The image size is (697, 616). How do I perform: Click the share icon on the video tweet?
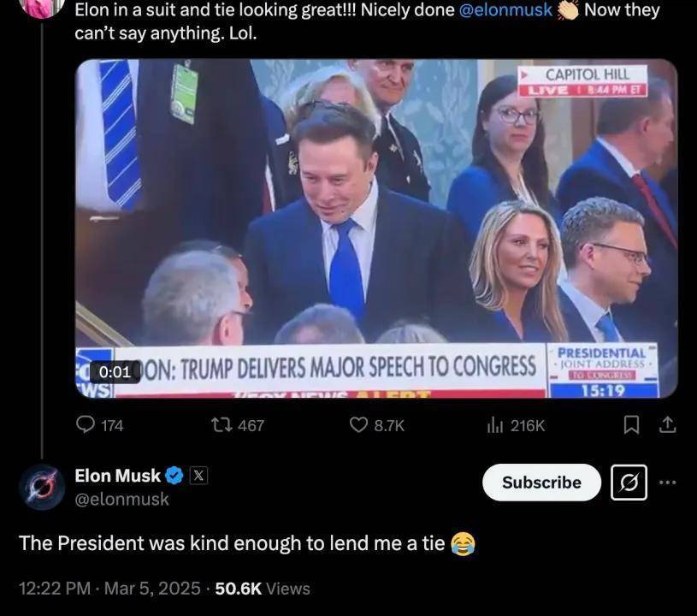668,424
